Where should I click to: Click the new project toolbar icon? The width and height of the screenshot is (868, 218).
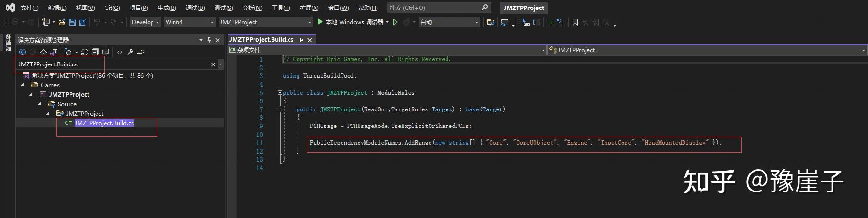click(46, 22)
